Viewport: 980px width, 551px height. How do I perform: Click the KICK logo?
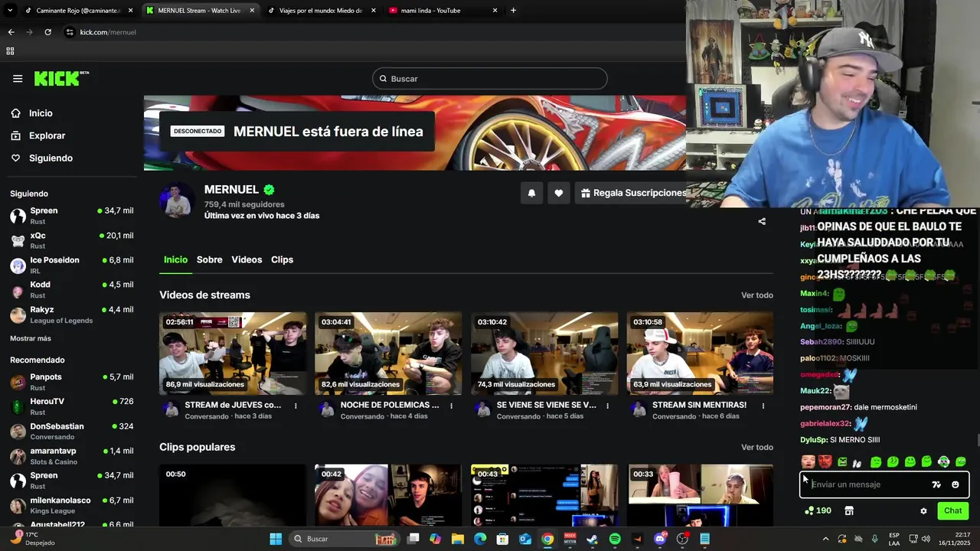coord(61,79)
